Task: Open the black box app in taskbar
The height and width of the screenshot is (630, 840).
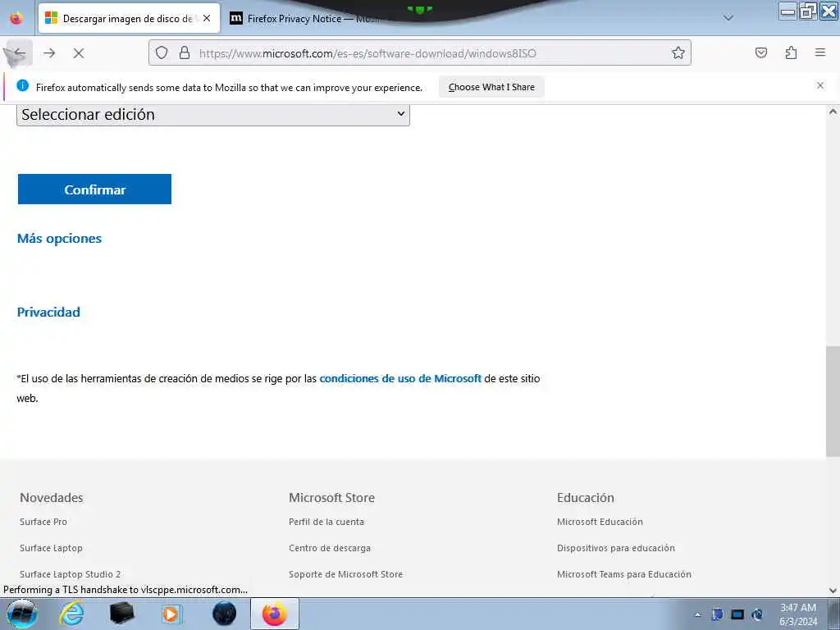Action: pos(121,614)
